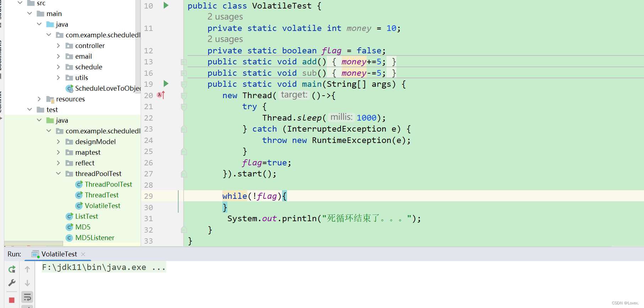Image resolution: width=644 pixels, height=308 pixels.
Task: Expand the utils package
Action: click(58, 78)
